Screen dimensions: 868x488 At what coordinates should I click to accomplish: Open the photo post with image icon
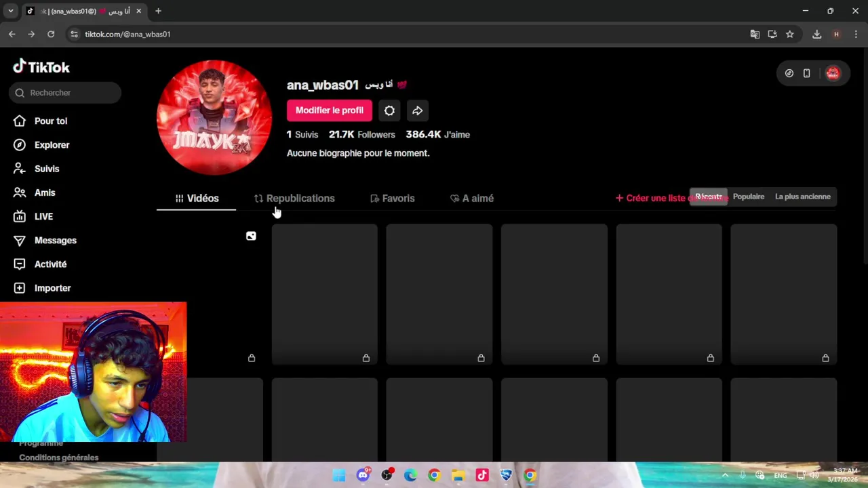click(x=210, y=294)
